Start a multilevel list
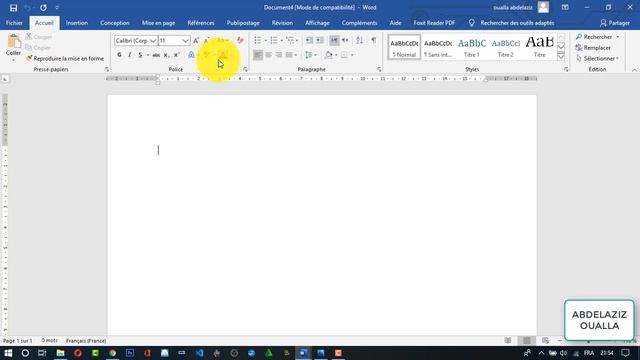Viewport: 640px width, 360px height. point(290,40)
